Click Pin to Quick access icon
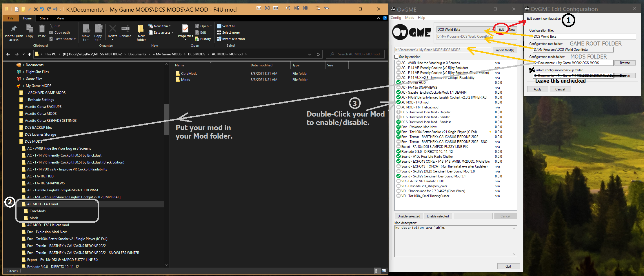Viewport: 644px width, 276px height. tap(14, 29)
